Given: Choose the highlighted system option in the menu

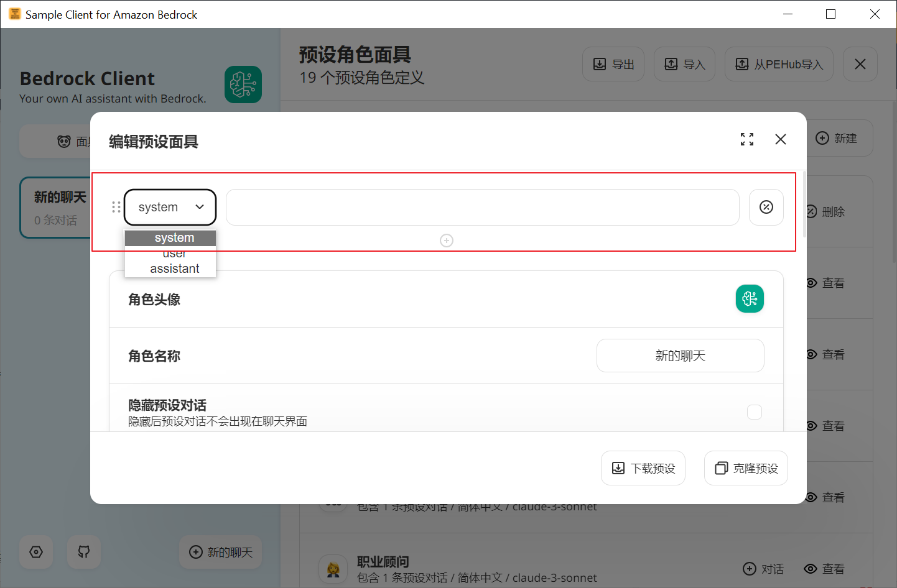Looking at the screenshot, I should coord(174,237).
